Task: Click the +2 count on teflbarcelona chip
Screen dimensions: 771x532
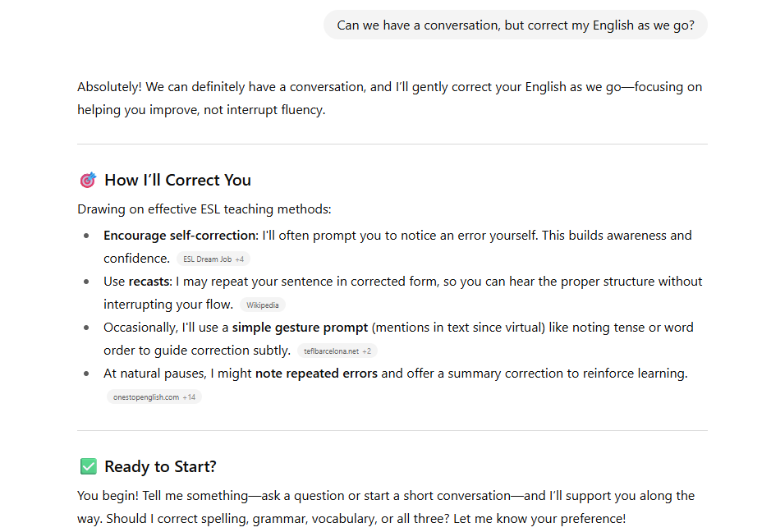Action: point(366,351)
